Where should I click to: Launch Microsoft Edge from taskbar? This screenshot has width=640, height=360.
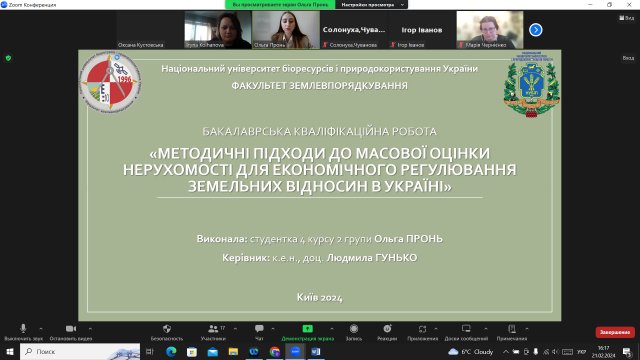click(171, 351)
